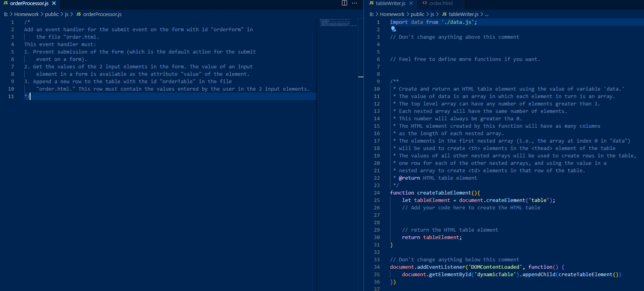Click 'Homework' breadcrumb in left editor
Viewport: 644px width, 291px height.
tap(27, 14)
